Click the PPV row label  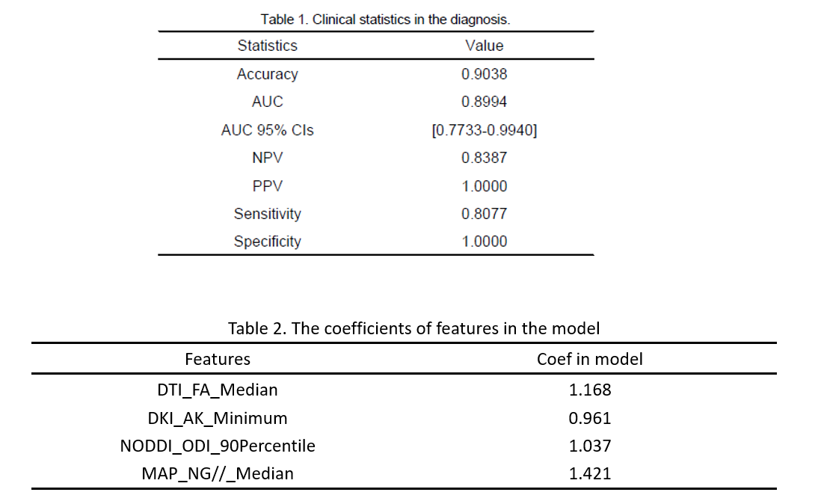[x=267, y=186]
